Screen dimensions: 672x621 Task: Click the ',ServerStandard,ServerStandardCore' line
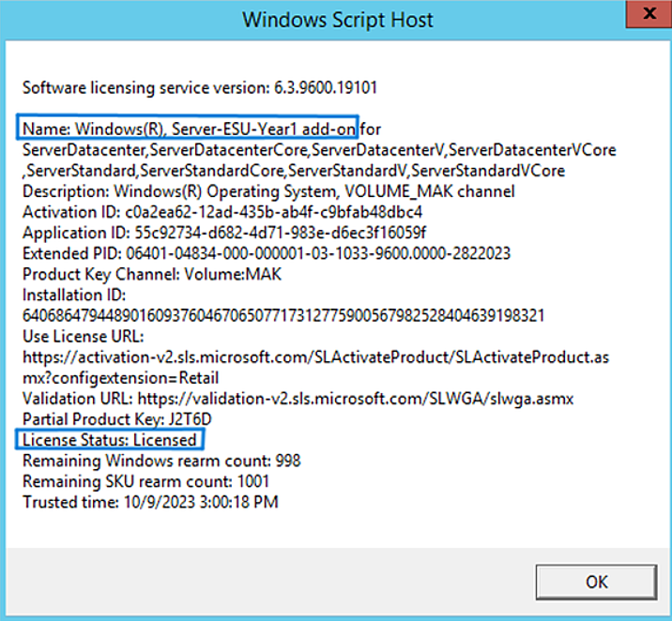point(294,171)
